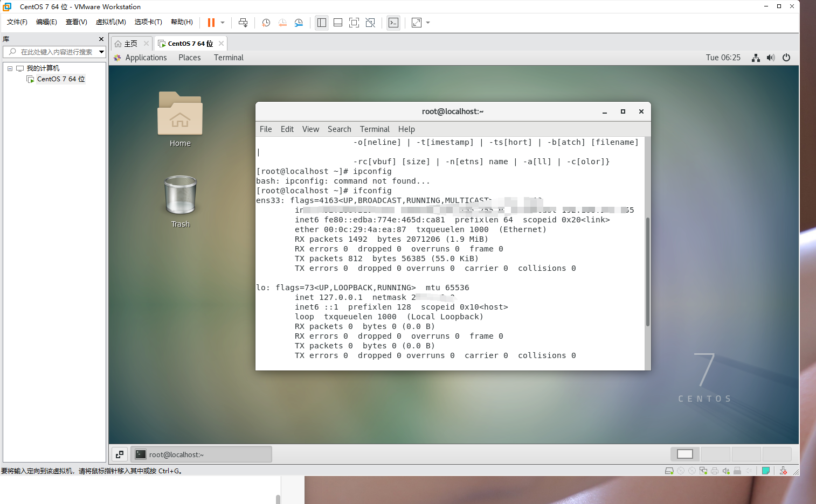Open the terminal's Help menu
Image resolution: width=816 pixels, height=504 pixels.
406,129
